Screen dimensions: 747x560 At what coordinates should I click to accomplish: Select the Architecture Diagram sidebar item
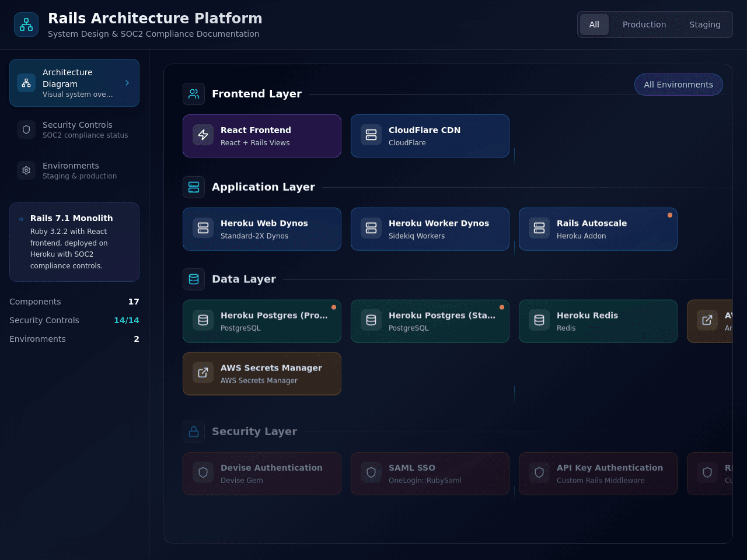(74, 83)
